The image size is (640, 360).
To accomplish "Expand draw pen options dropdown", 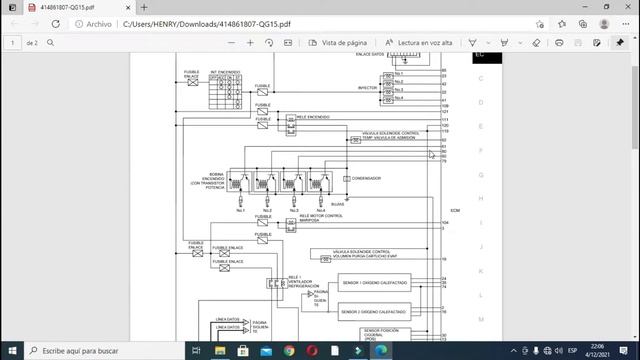I will [488, 42].
